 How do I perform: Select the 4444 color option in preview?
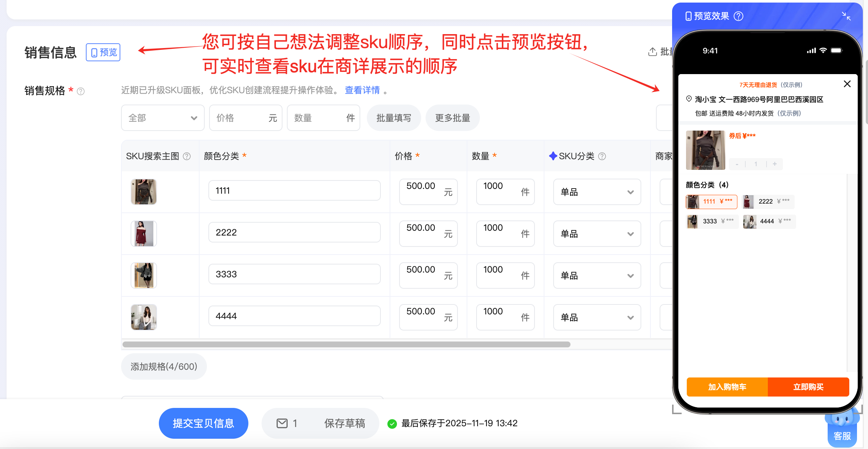pyautogui.click(x=769, y=221)
